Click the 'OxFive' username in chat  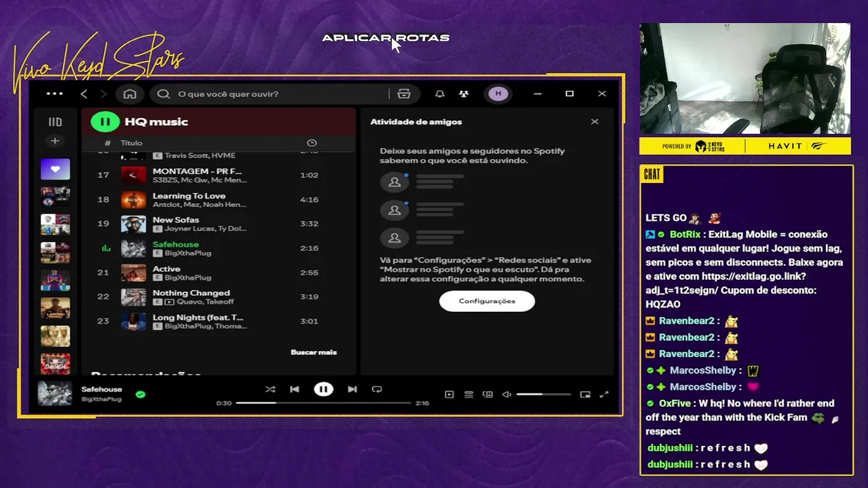pyautogui.click(x=675, y=403)
